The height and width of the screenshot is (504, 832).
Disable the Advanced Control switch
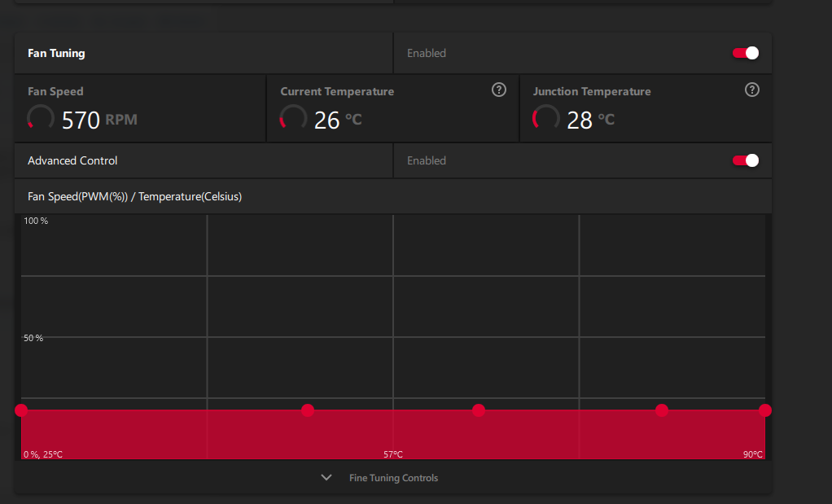tap(746, 160)
